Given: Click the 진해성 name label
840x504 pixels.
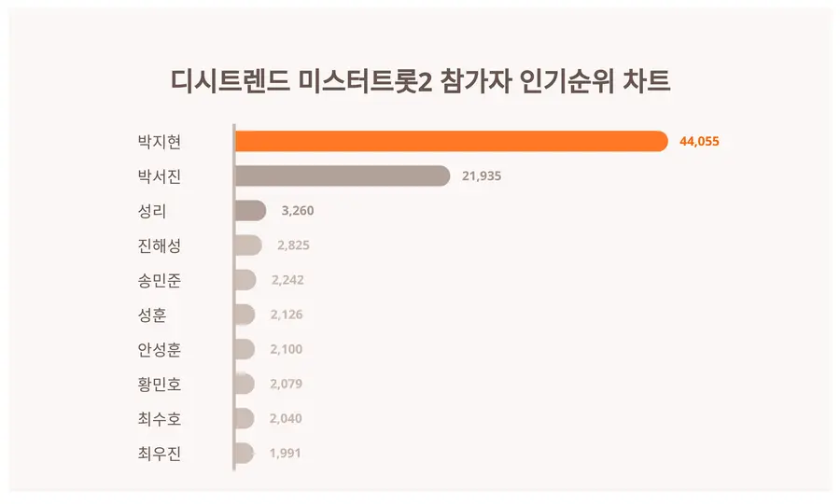Looking at the screenshot, I should coord(159,245).
